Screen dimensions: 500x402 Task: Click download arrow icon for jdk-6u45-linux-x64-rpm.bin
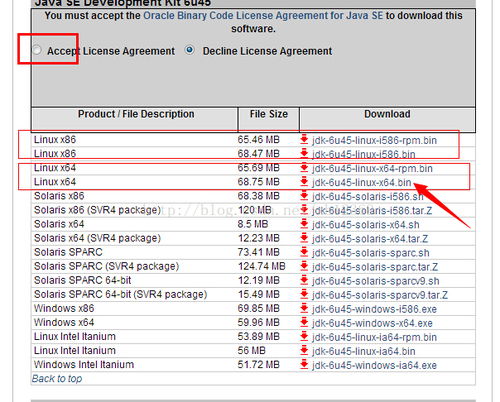[x=304, y=167]
